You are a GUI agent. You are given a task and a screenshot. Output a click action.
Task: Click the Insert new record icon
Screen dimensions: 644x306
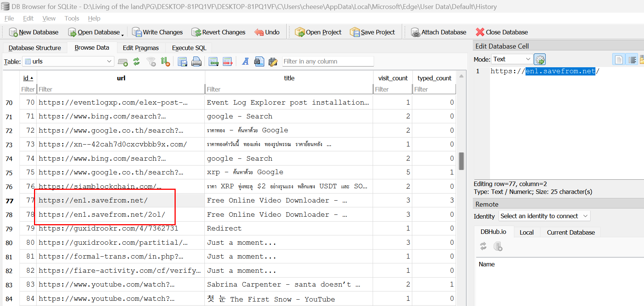click(x=213, y=62)
